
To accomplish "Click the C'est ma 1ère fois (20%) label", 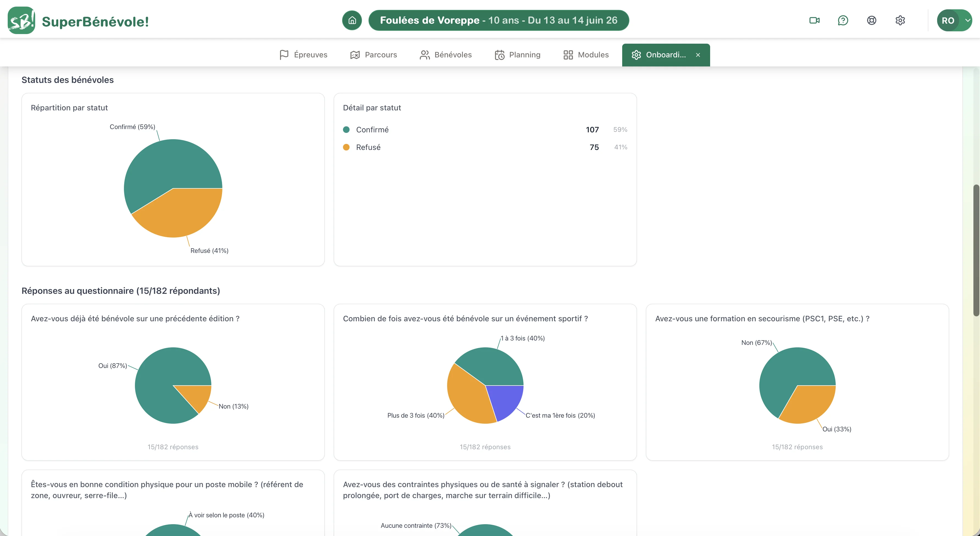I will coord(560,415).
